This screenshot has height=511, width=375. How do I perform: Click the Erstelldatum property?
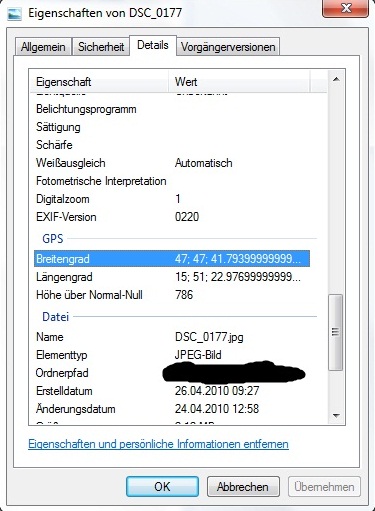click(x=64, y=391)
